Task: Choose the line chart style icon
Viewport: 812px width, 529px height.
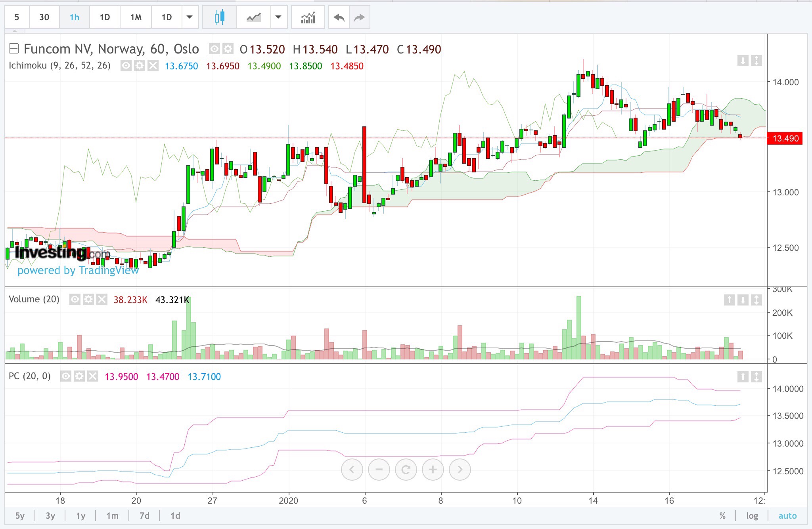Action: [253, 17]
